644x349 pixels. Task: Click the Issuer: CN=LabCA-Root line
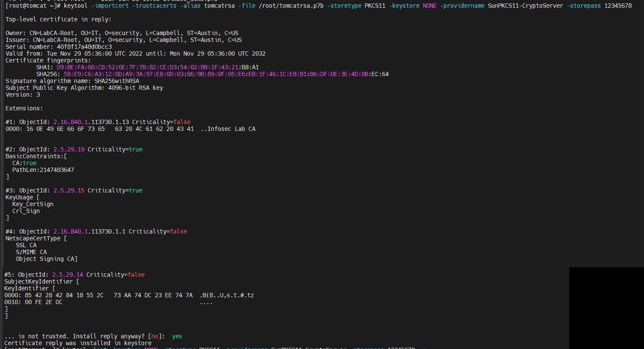tap(124, 40)
